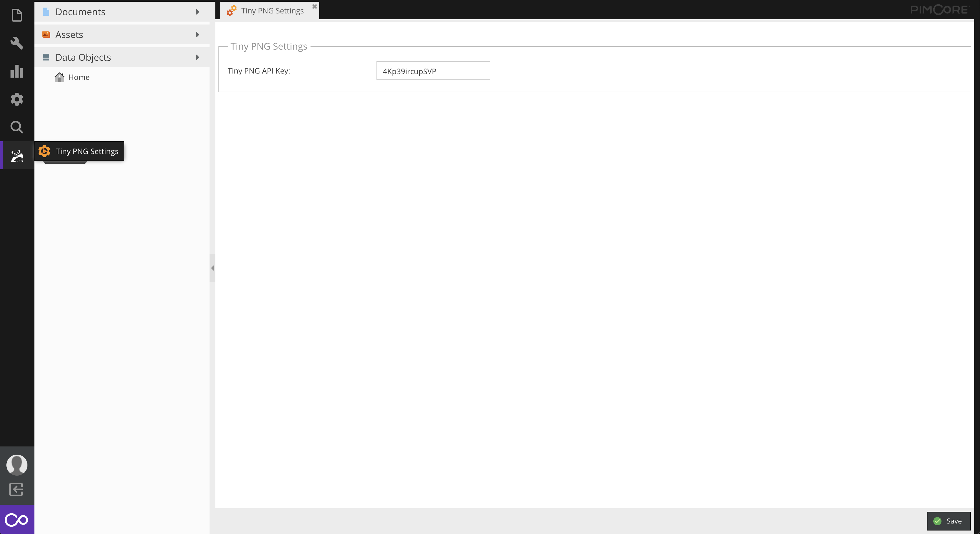Click the Logout icon
Viewport: 980px width, 534px height.
click(17, 489)
